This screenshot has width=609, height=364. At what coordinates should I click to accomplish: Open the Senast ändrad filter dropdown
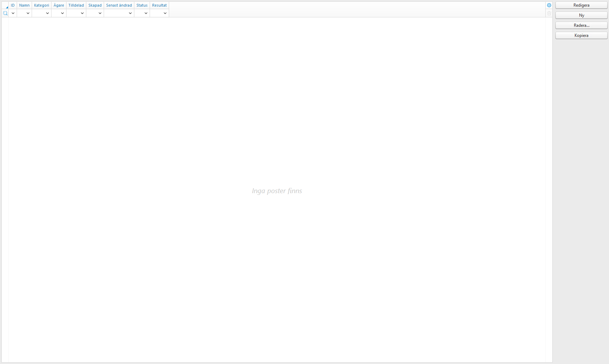(x=130, y=13)
